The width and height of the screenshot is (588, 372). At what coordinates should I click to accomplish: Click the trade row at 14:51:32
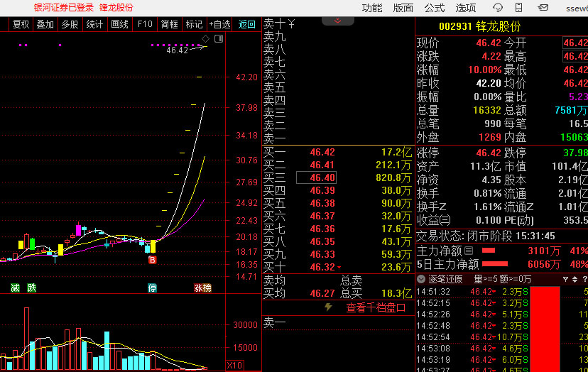click(x=502, y=291)
